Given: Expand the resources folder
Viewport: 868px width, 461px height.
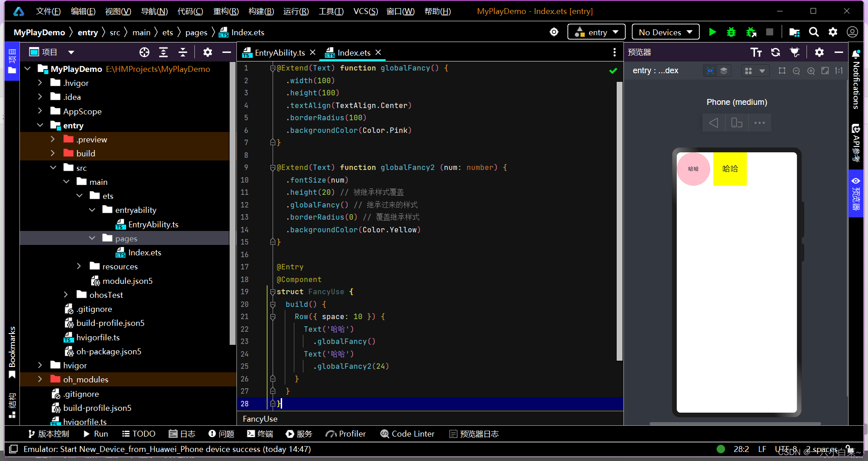Looking at the screenshot, I should point(79,266).
